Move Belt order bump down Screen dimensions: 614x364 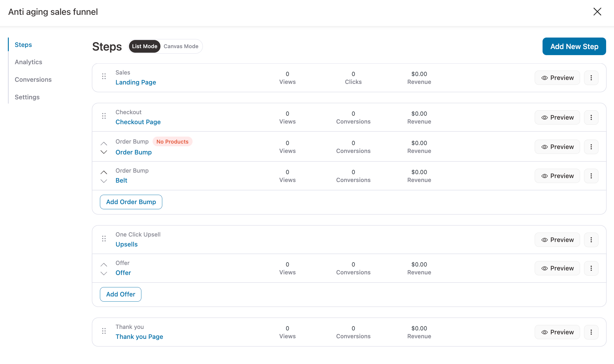click(x=104, y=181)
